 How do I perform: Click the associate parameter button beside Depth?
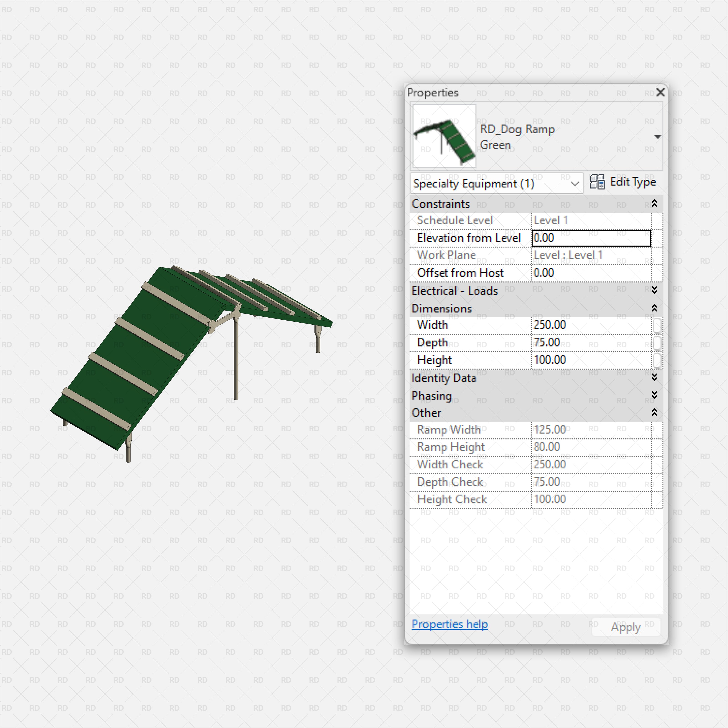(x=657, y=342)
